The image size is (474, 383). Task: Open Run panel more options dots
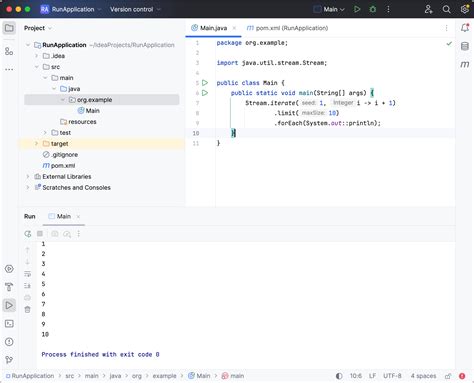(79, 234)
